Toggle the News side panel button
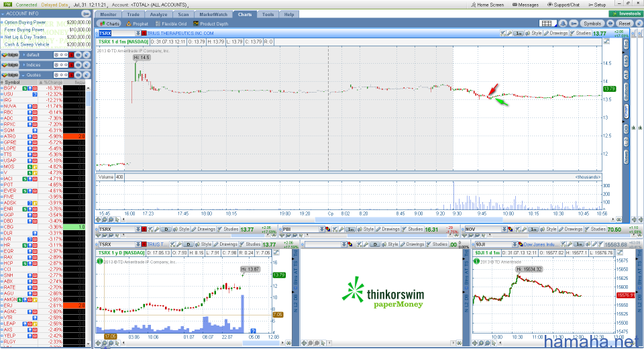The width and height of the screenshot is (644, 349). [x=627, y=156]
